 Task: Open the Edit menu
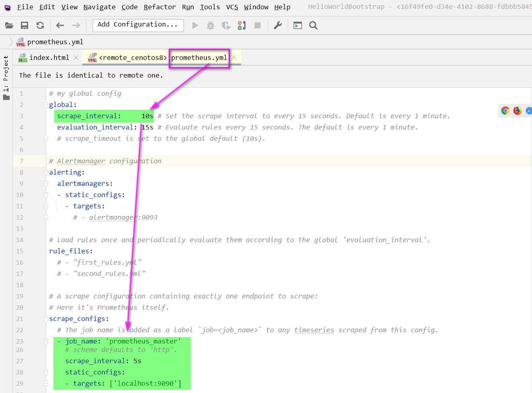pos(47,7)
